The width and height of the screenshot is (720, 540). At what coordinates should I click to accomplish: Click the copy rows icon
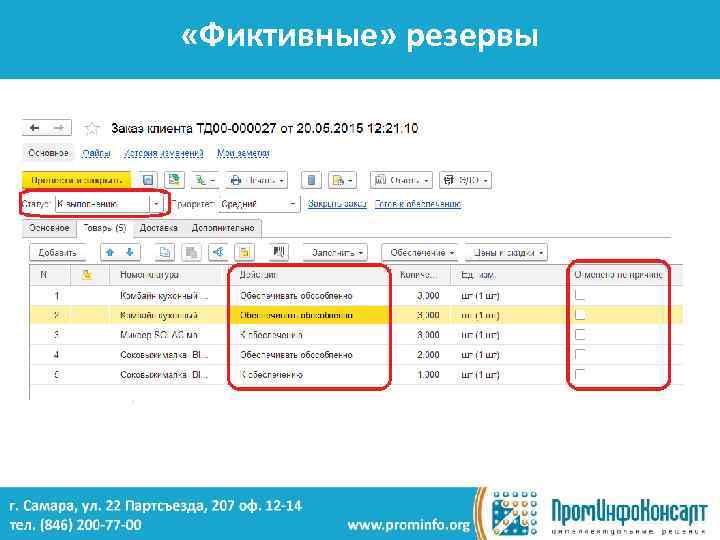pos(165,253)
